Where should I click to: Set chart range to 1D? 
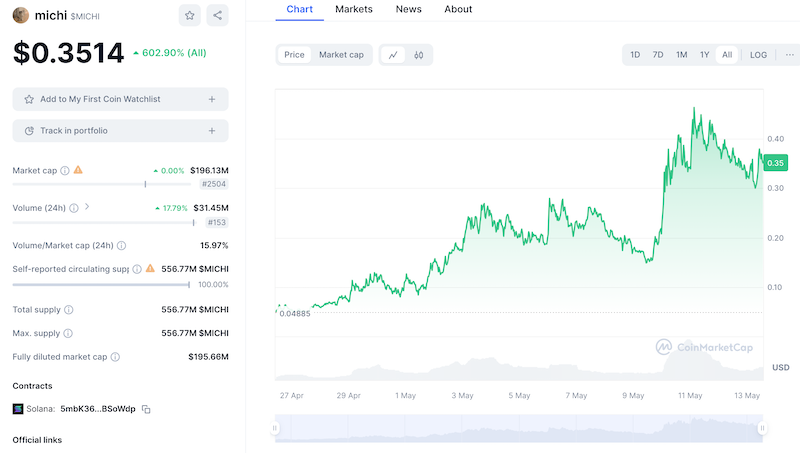[635, 55]
